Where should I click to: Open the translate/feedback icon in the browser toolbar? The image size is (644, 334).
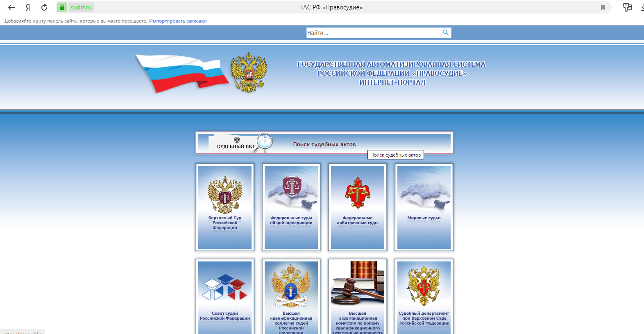point(628,7)
